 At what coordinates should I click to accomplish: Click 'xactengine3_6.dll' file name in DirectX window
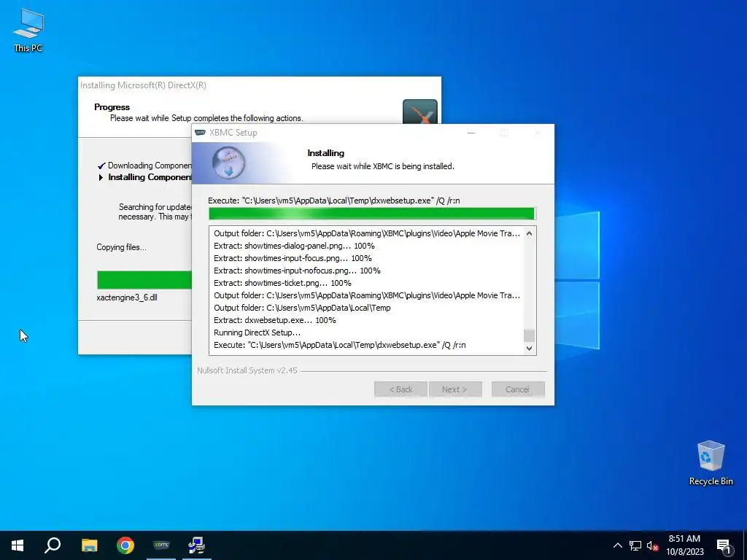point(127,297)
